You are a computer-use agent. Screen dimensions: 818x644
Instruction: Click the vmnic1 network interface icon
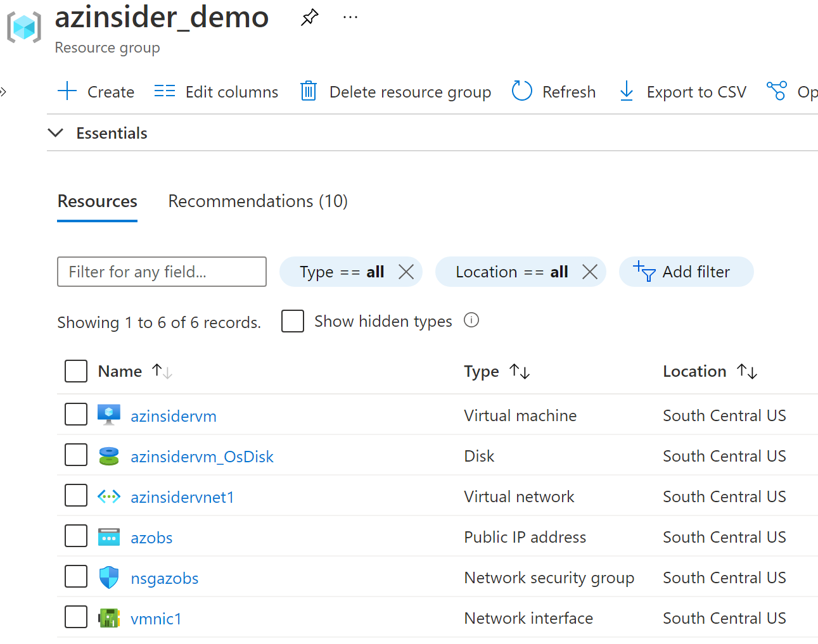pos(109,618)
